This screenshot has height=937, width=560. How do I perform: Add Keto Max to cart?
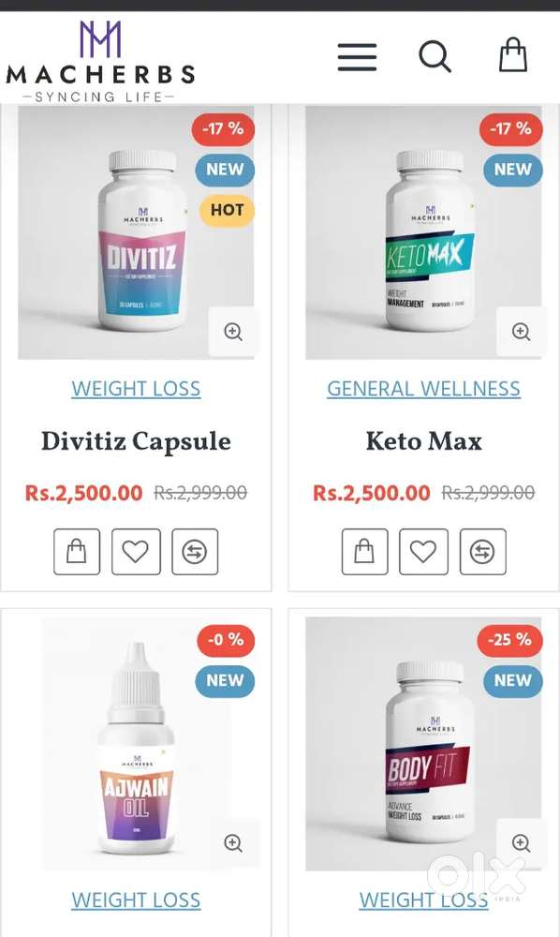364,552
